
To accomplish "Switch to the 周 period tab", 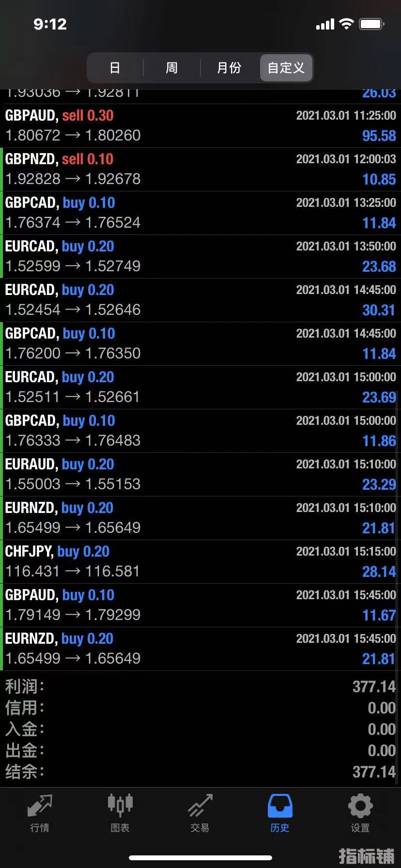I will point(172,68).
